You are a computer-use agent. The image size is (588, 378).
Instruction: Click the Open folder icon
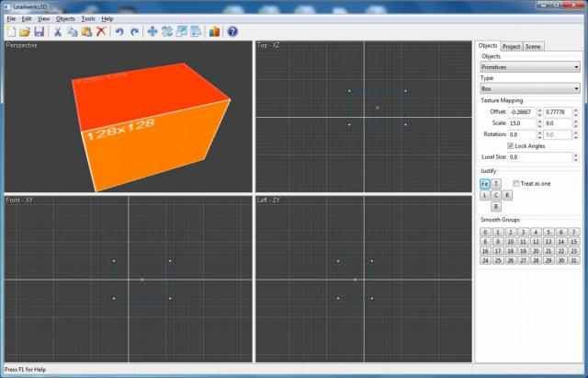point(25,31)
